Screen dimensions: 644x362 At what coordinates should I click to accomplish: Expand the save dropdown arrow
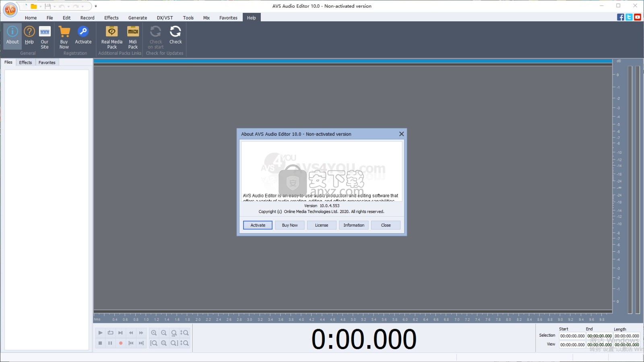(x=55, y=6)
